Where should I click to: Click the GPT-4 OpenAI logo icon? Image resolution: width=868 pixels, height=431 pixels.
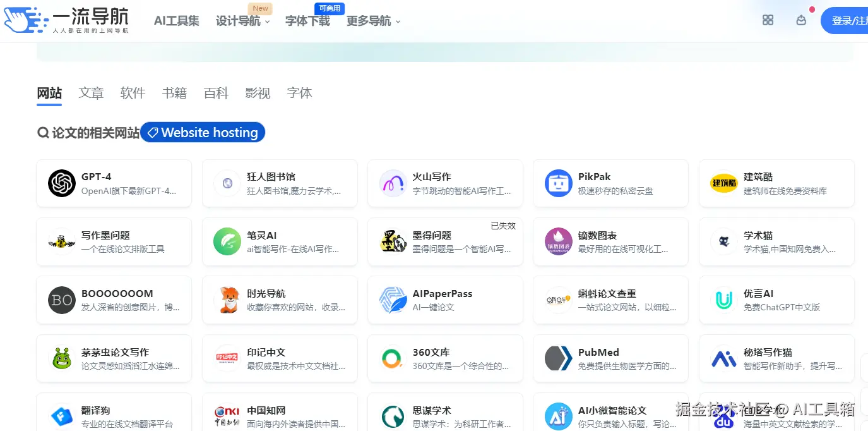point(62,183)
